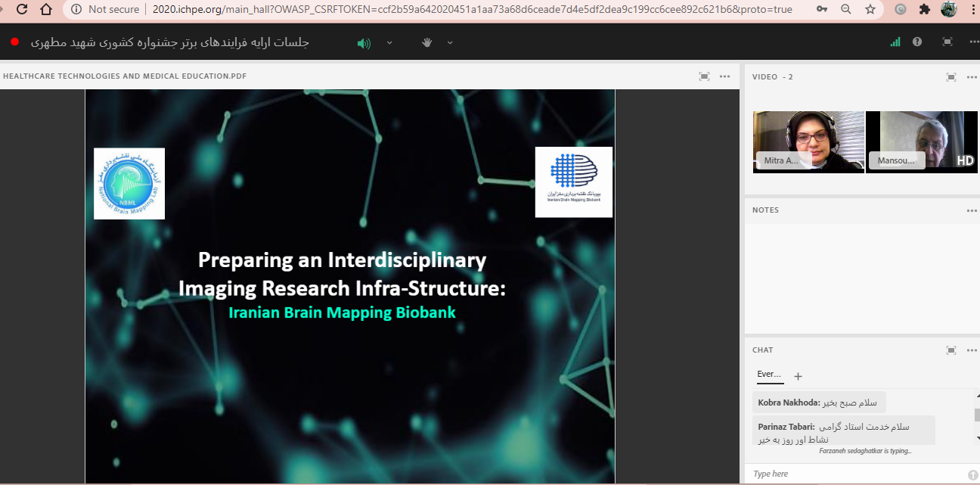Click the HD badge on Mansou's video
The height and width of the screenshot is (485, 980).
click(965, 161)
